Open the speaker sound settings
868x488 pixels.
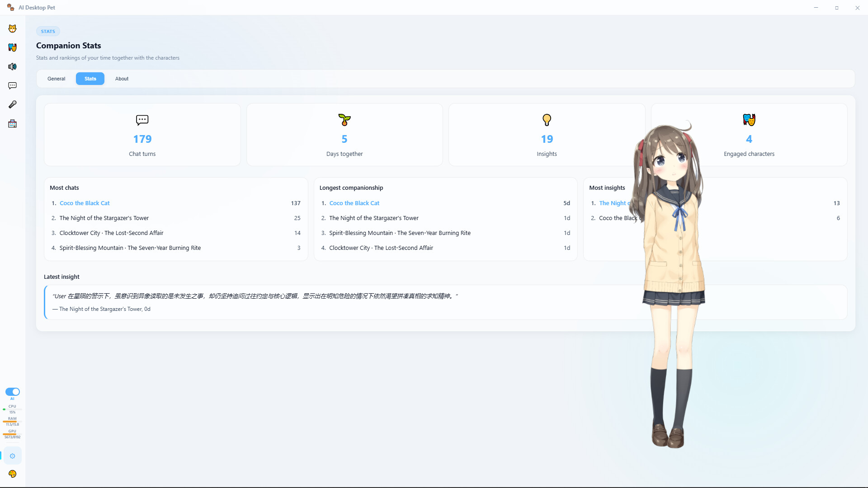[12, 66]
